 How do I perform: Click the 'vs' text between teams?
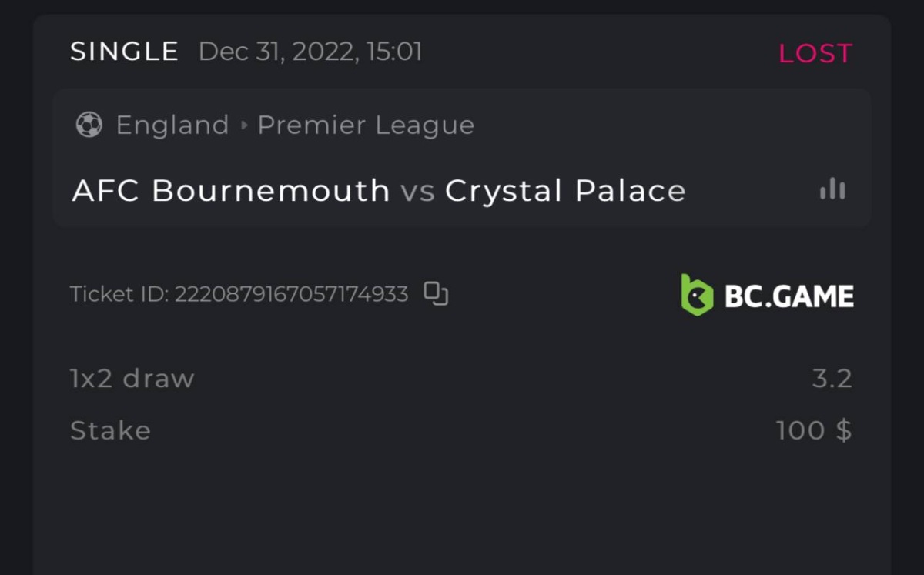pos(417,191)
